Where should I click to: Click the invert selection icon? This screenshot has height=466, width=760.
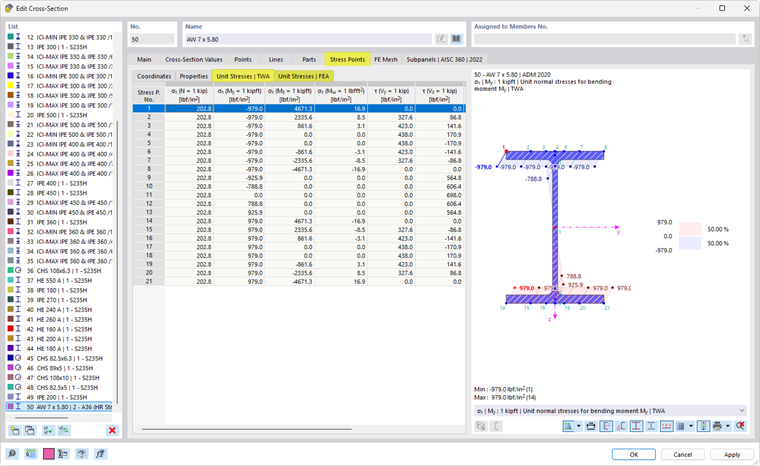point(63,430)
